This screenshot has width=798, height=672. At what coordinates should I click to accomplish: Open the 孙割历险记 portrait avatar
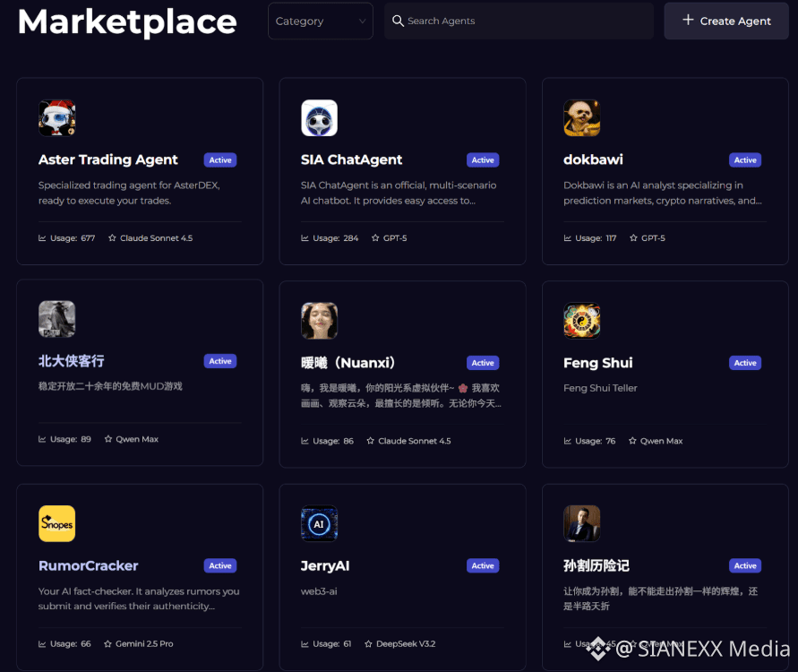pyautogui.click(x=581, y=524)
